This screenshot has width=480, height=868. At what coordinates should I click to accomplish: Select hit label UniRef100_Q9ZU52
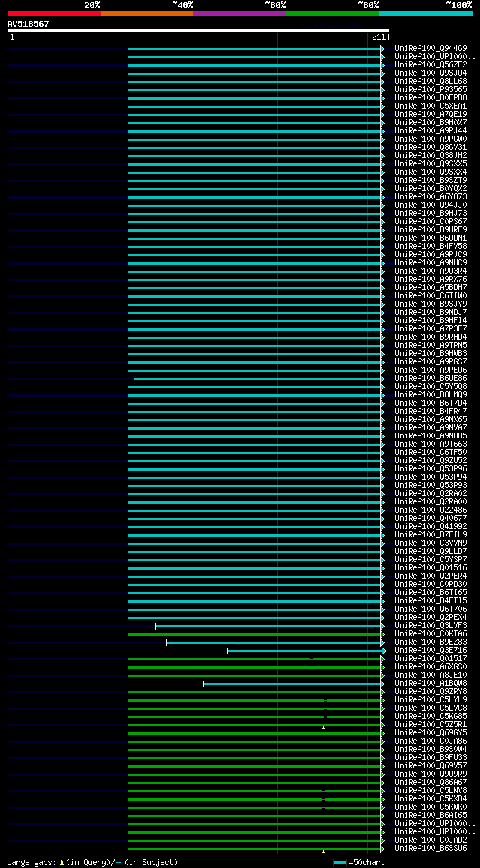click(x=430, y=460)
